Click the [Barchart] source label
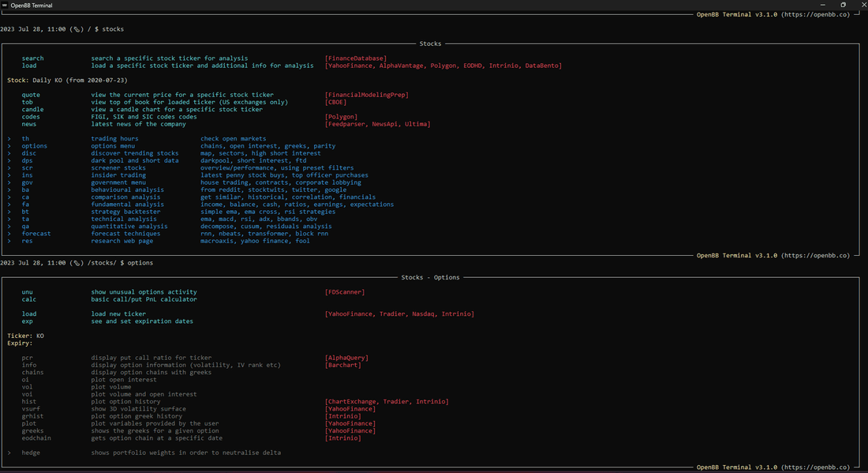The image size is (868, 473). click(342, 365)
